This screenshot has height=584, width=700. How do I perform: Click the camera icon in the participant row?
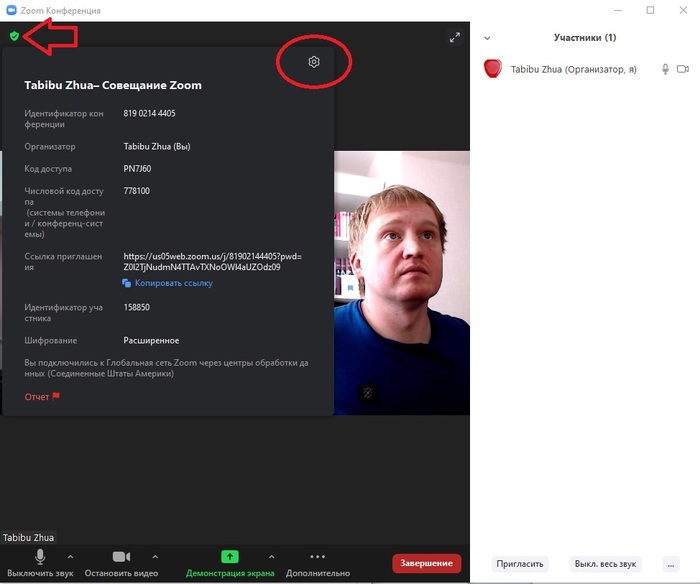(x=683, y=69)
